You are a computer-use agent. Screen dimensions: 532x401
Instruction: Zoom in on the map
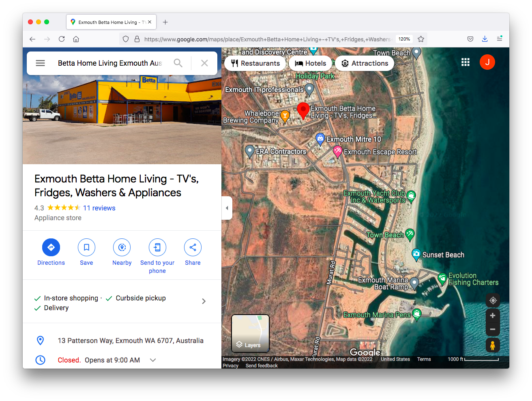pyautogui.click(x=493, y=316)
